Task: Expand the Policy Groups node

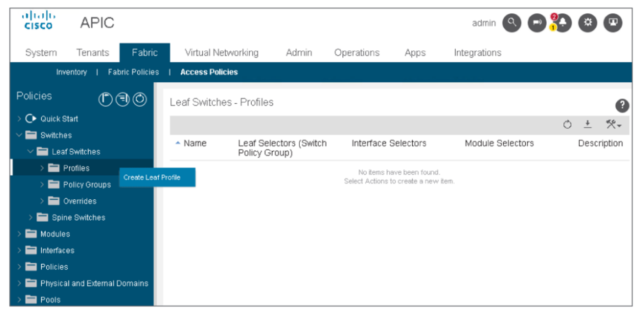Action: [42, 185]
